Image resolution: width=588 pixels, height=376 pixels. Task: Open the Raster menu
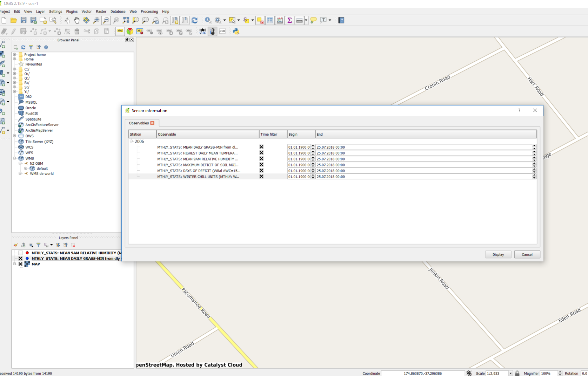(x=101, y=12)
